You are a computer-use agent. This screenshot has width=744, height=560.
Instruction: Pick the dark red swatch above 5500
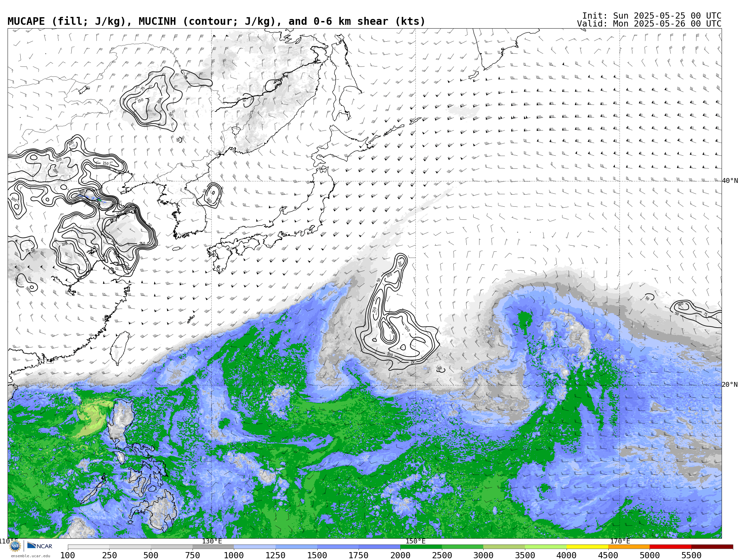(712, 547)
